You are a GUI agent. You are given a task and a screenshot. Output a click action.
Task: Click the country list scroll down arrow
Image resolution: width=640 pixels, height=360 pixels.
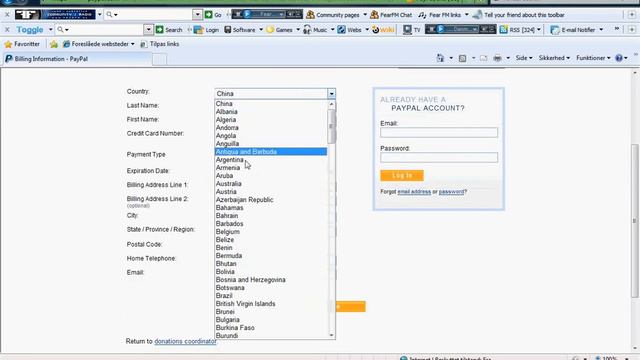[x=331, y=335]
